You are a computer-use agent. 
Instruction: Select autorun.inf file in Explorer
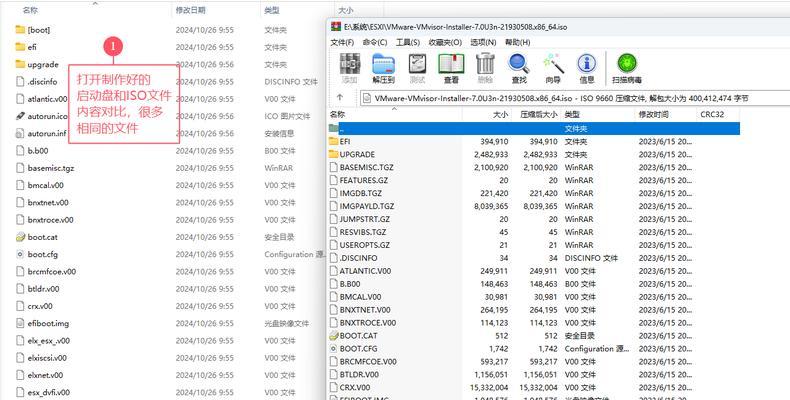pos(41,134)
